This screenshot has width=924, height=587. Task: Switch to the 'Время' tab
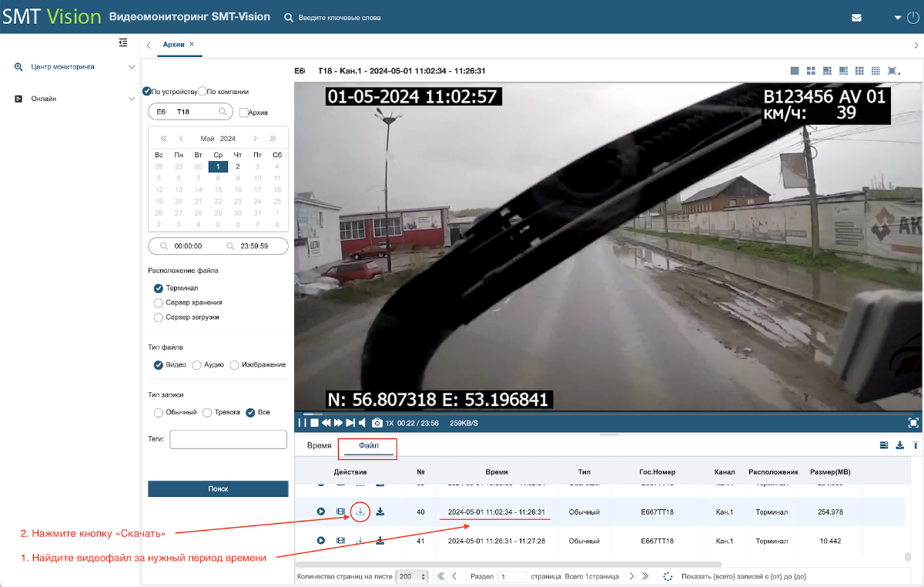tap(319, 446)
